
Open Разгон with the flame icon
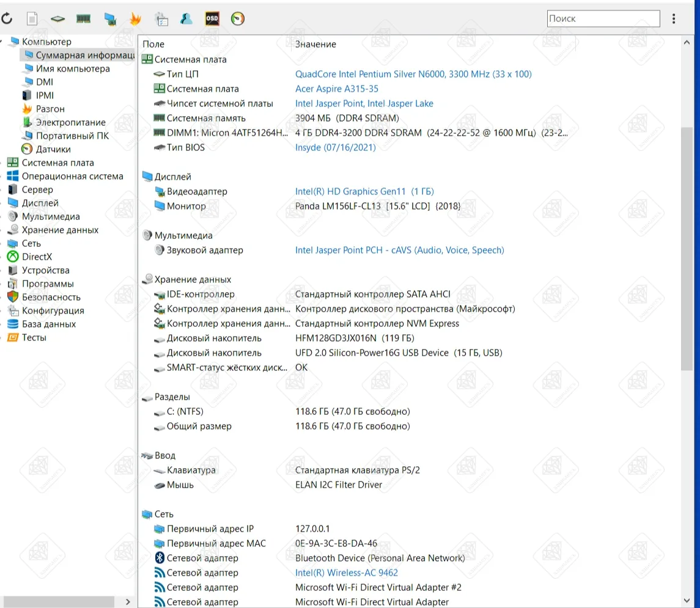[x=50, y=109]
